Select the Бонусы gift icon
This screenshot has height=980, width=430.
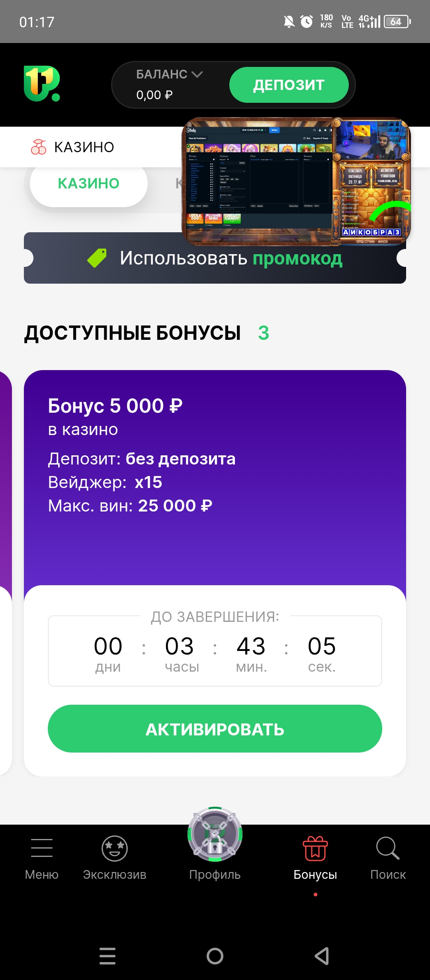[315, 849]
